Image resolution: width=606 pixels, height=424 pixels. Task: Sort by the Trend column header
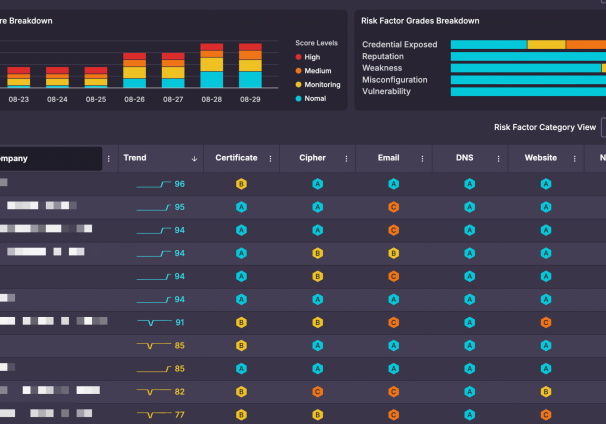(x=135, y=158)
